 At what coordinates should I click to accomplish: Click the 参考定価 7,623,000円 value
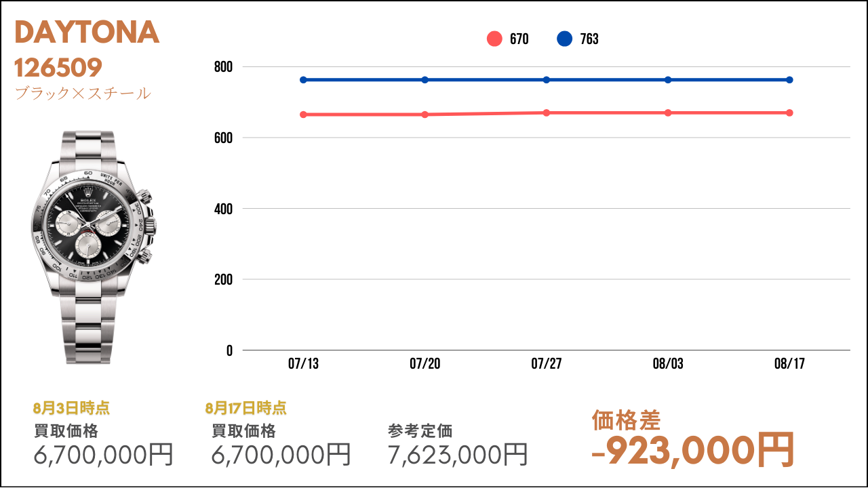click(x=458, y=454)
